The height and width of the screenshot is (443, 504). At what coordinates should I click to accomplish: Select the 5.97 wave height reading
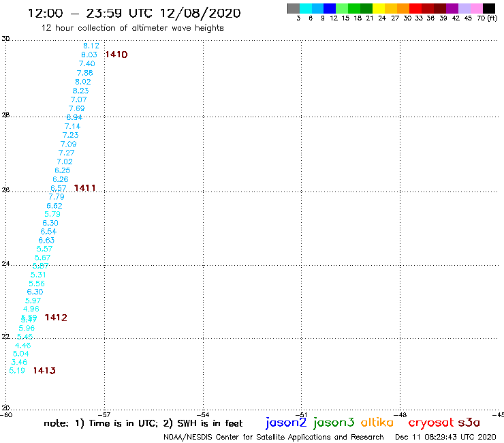tap(33, 301)
